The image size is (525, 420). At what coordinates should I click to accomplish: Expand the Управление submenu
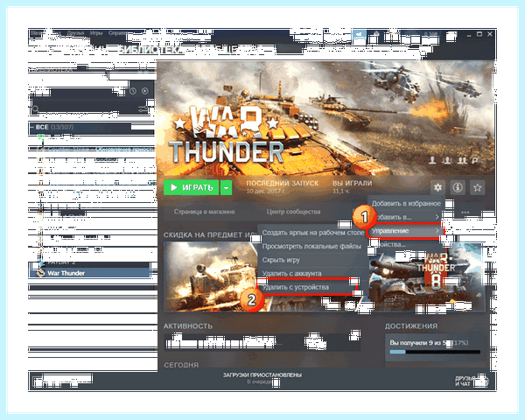click(x=405, y=231)
